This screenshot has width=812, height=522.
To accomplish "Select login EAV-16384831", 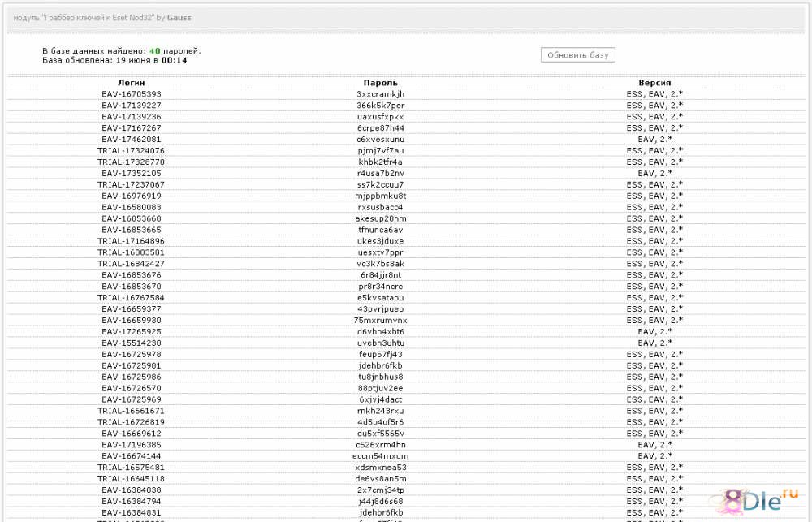I will pos(132,513).
